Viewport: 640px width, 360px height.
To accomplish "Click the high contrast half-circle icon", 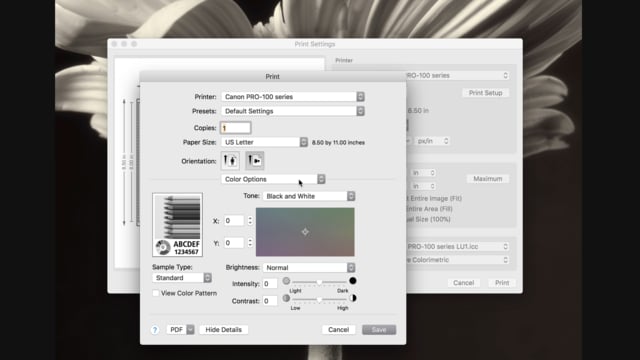I will 353,298.
